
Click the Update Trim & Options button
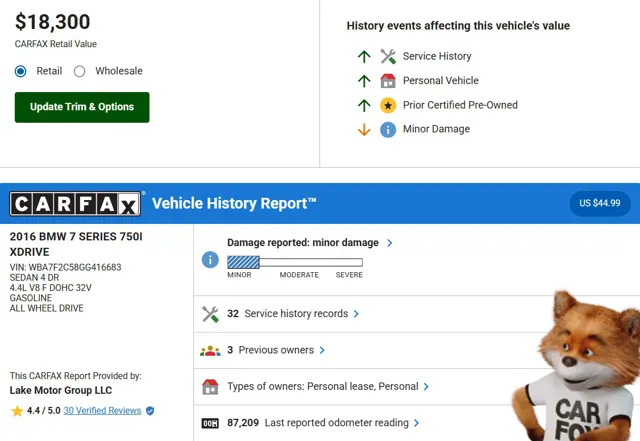[x=82, y=107]
